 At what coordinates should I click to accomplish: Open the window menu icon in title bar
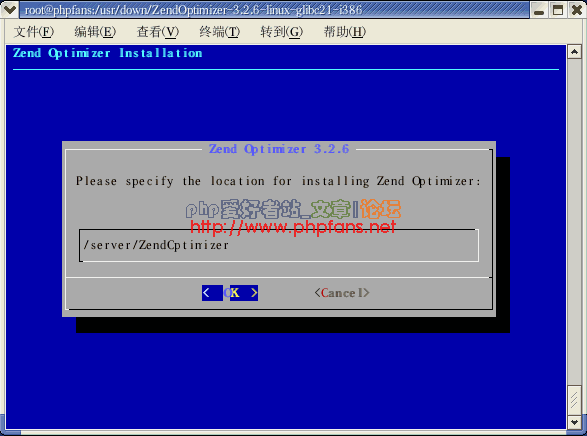[x=9, y=9]
